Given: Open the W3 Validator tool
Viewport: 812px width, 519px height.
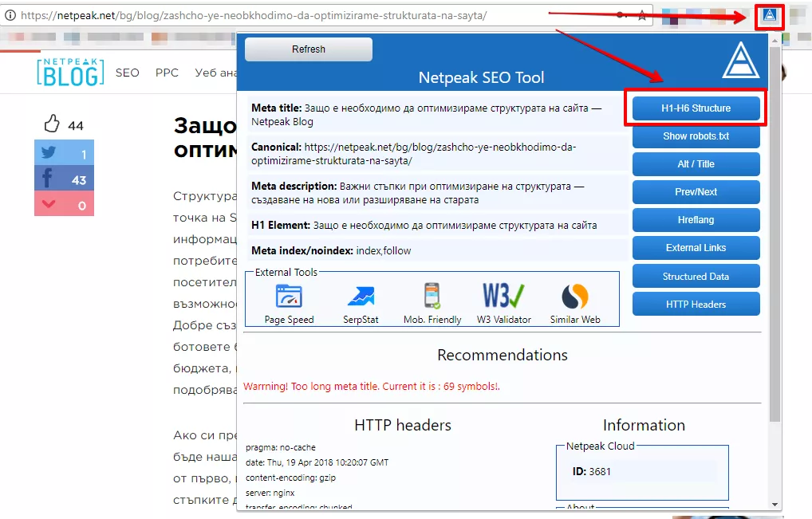Looking at the screenshot, I should coord(504,305).
